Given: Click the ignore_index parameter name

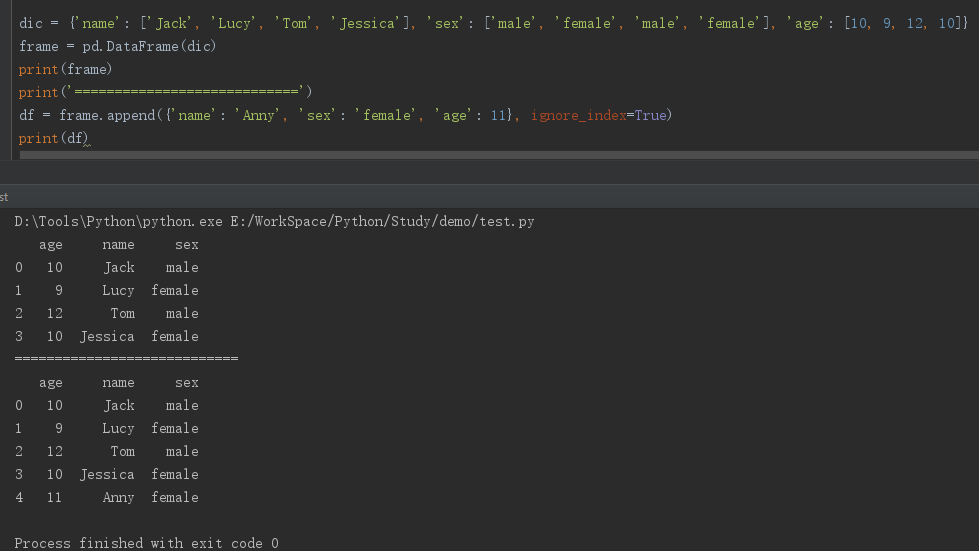Looking at the screenshot, I should [578, 115].
